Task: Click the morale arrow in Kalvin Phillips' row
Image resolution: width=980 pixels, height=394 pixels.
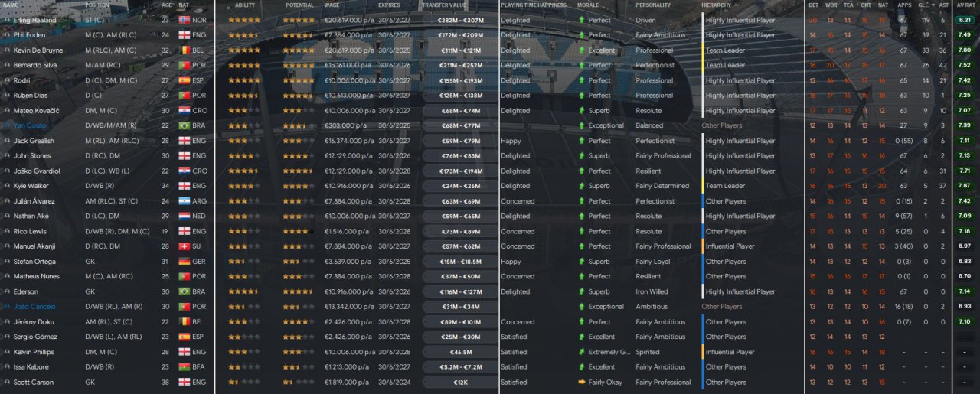Action: (581, 352)
